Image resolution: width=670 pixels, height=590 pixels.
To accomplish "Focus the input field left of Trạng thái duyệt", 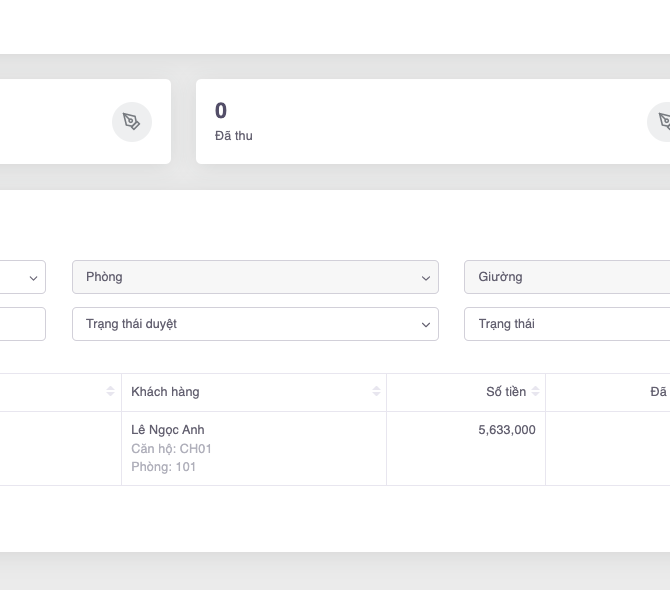I will tap(22, 324).
